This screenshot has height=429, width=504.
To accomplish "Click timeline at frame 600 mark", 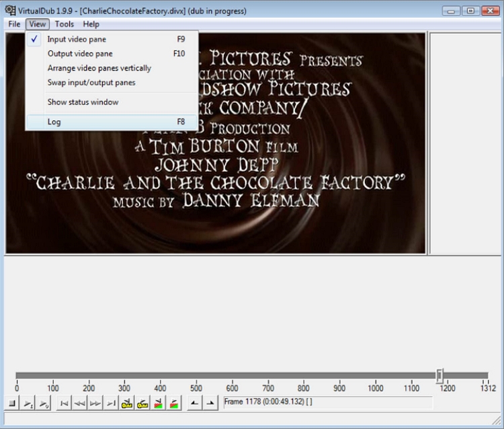I will click(232, 375).
